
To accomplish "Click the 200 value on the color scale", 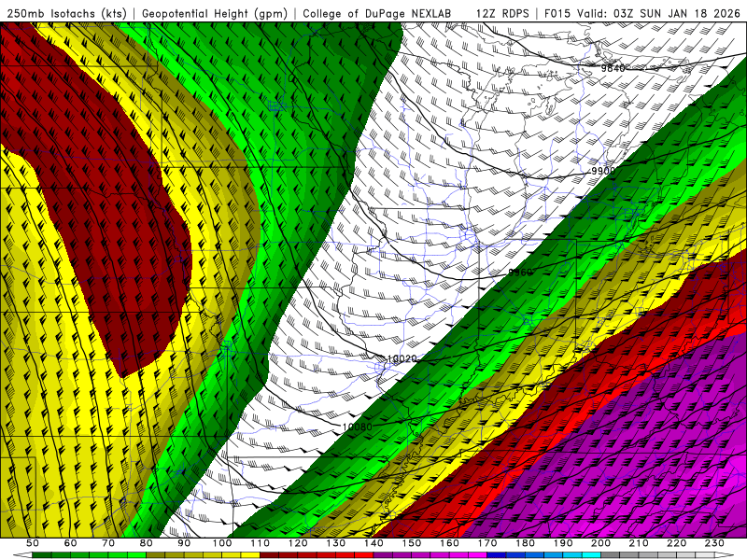I will tap(601, 543).
